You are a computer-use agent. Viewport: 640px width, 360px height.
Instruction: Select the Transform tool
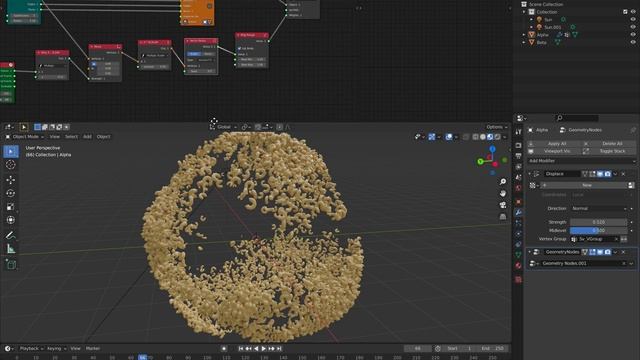11,220
